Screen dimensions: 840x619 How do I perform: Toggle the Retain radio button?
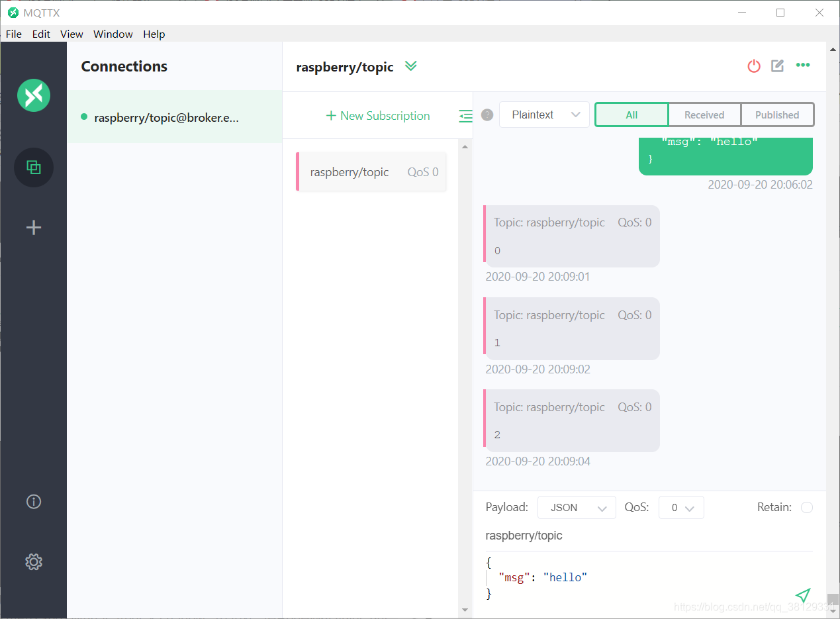point(807,508)
